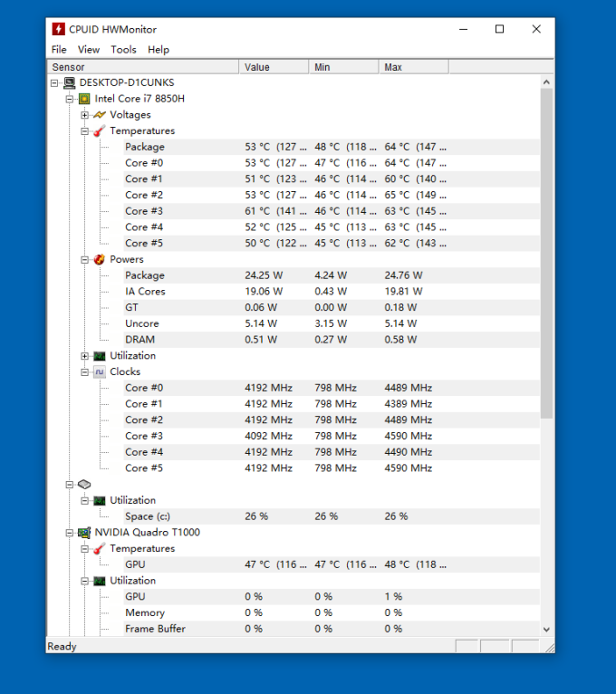Click the hard drive icon

pos(84,484)
